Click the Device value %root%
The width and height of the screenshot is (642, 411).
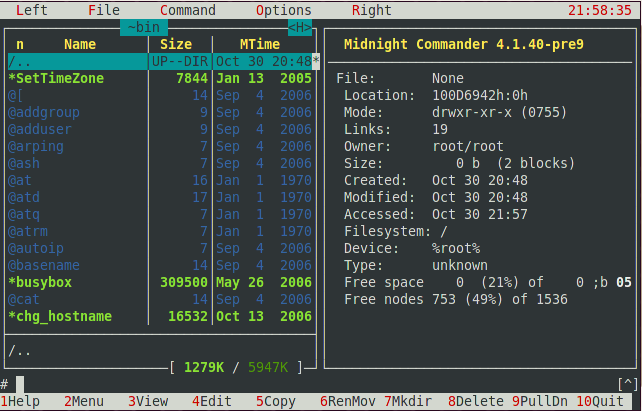(456, 248)
